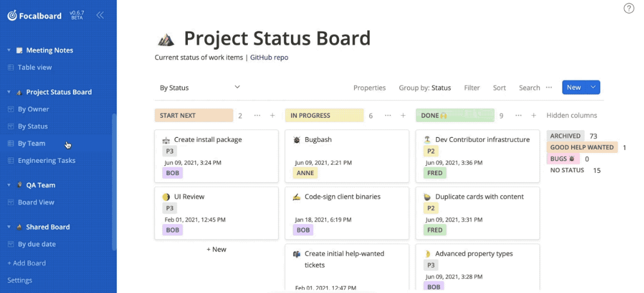Open the New button dropdown arrow
Screen dimensions: 644x293
[593, 87]
